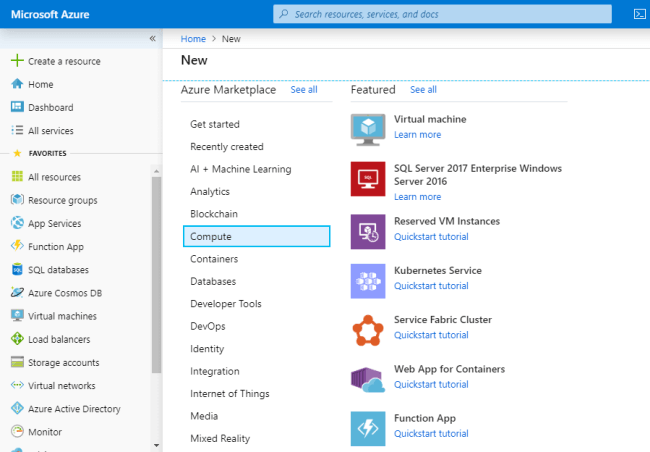Click the Resource groups cube icon
The height and width of the screenshot is (452, 650).
[17, 200]
